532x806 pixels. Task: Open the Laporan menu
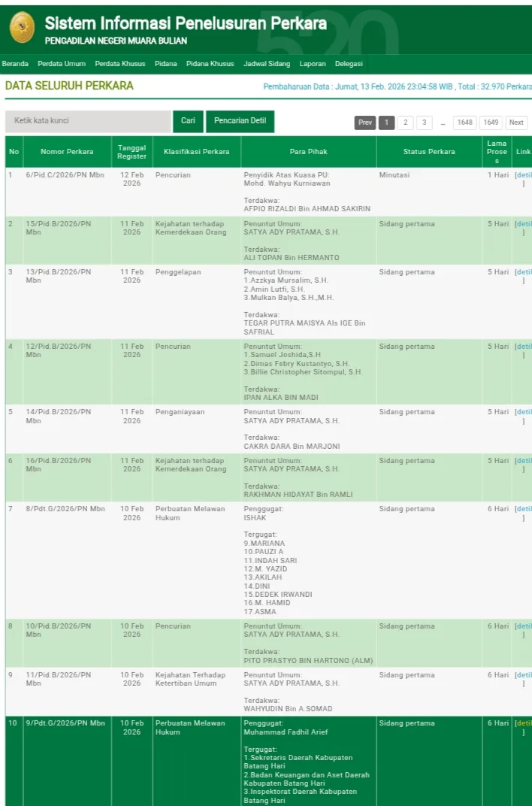coord(313,64)
